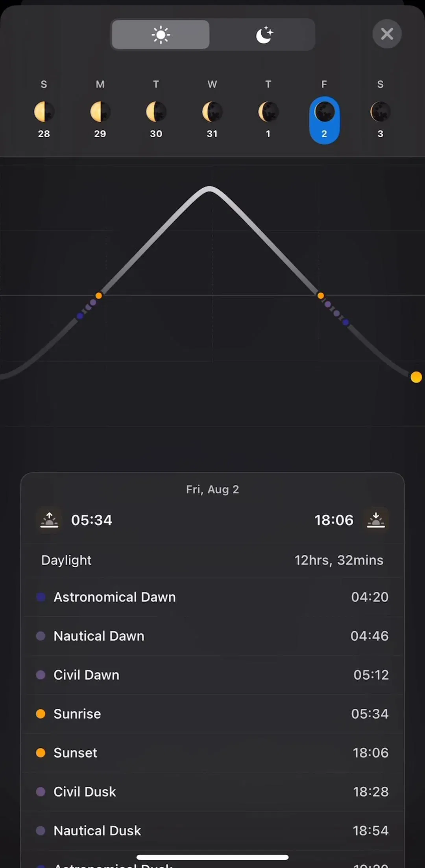Switch to the moon and stars view

264,35
